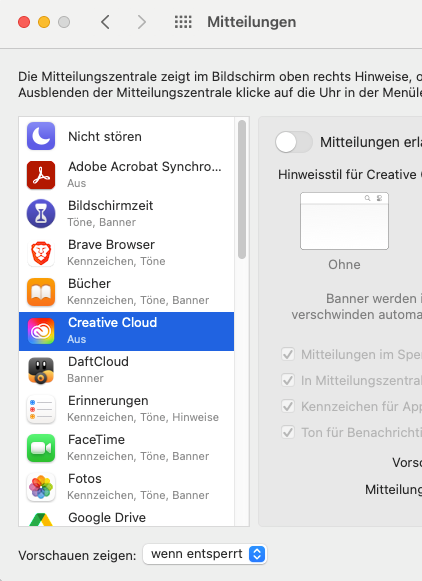Go forward with the right chevron
The image size is (422, 581).
pyautogui.click(x=142, y=22)
